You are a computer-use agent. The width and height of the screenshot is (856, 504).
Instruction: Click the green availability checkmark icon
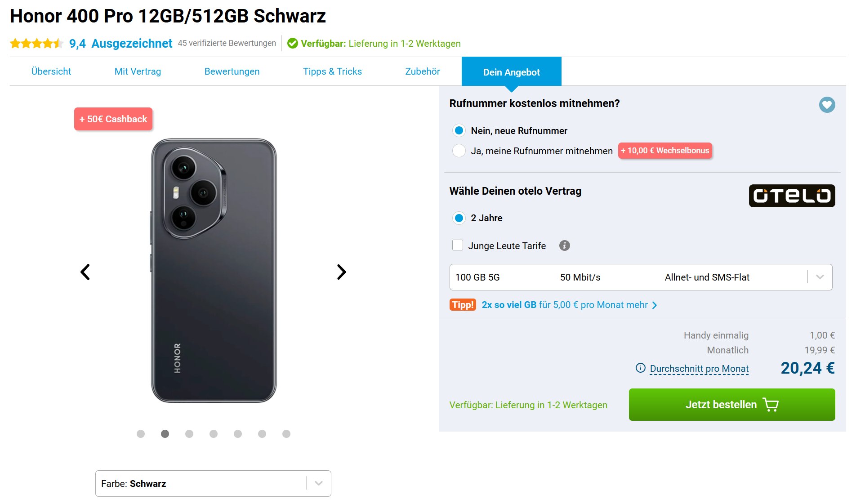pyautogui.click(x=293, y=44)
